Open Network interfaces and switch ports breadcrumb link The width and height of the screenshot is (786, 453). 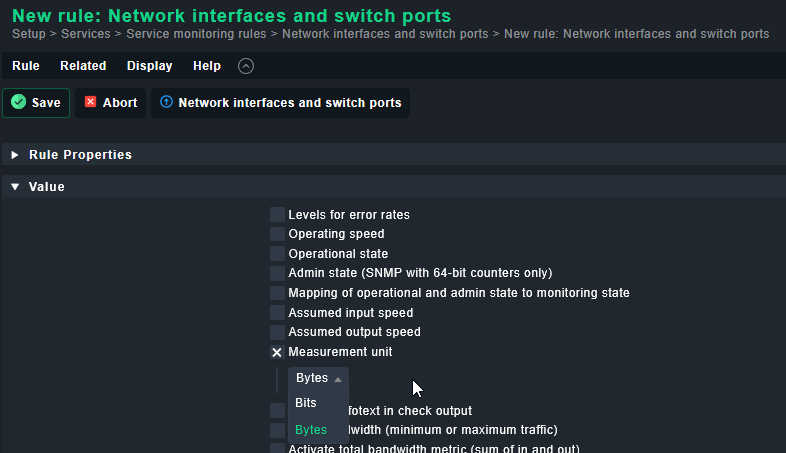385,34
